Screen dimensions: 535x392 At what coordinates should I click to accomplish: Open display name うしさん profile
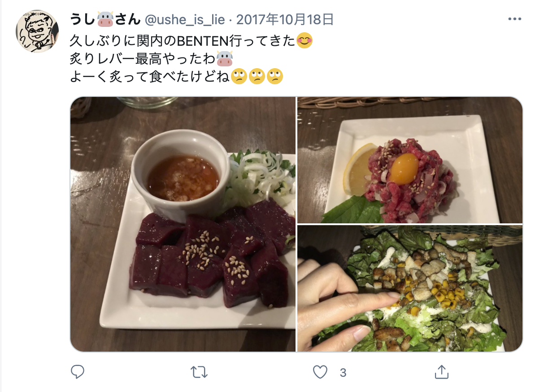tap(105, 19)
